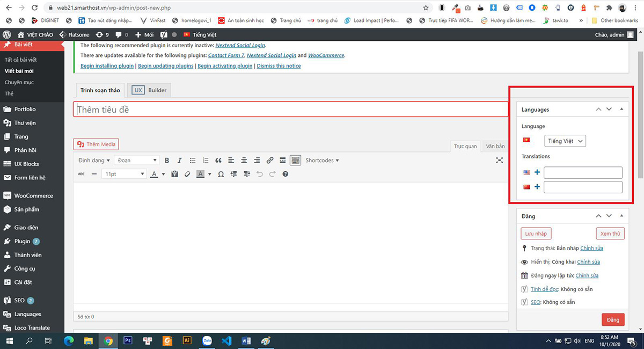Collapse the Languages panel with its triangle

coord(621,109)
